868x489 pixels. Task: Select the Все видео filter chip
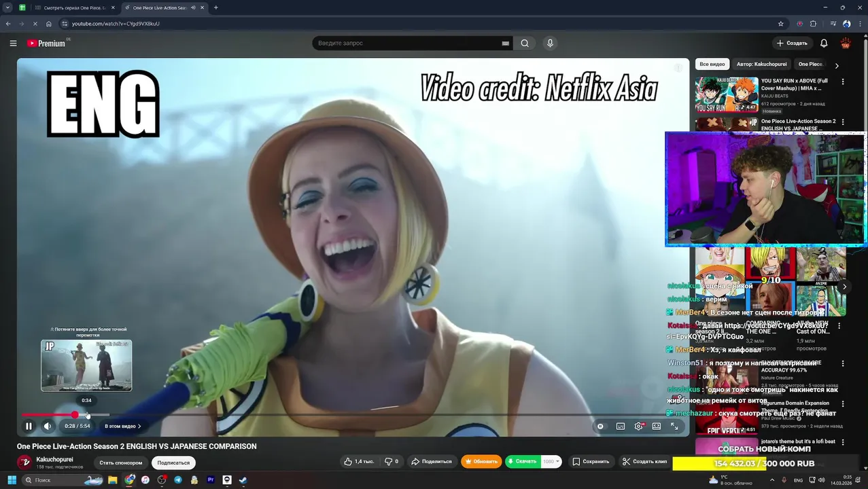712,64
